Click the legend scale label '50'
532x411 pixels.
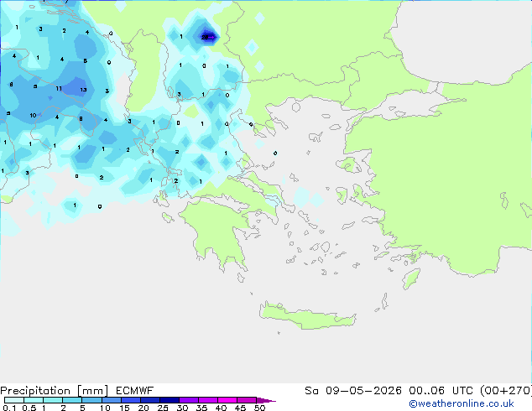260,408
